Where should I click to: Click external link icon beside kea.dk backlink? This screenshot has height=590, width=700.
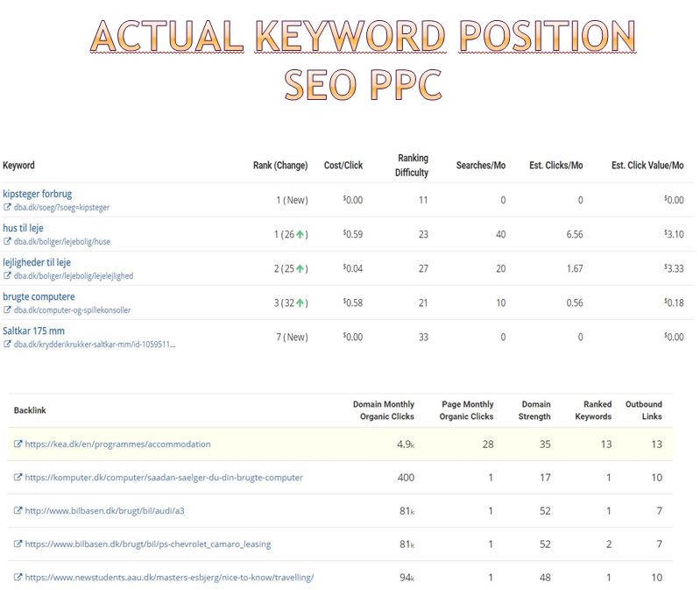coord(18,444)
